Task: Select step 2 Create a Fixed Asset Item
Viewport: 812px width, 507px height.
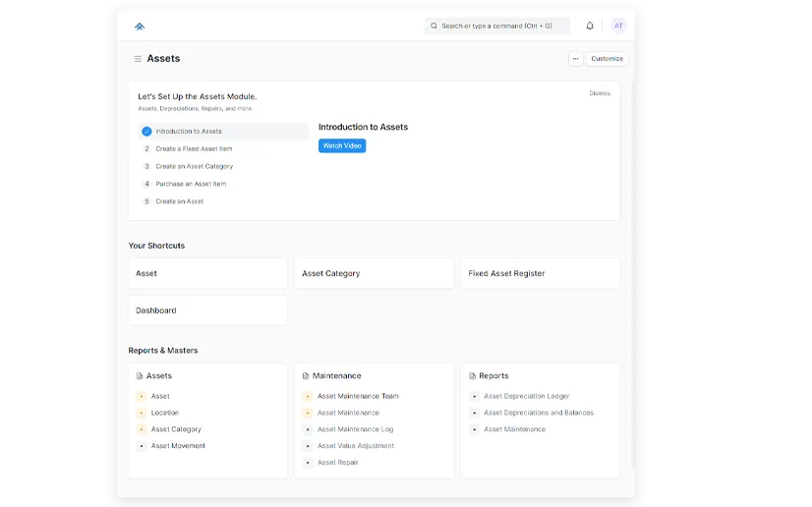Action: [x=194, y=149]
